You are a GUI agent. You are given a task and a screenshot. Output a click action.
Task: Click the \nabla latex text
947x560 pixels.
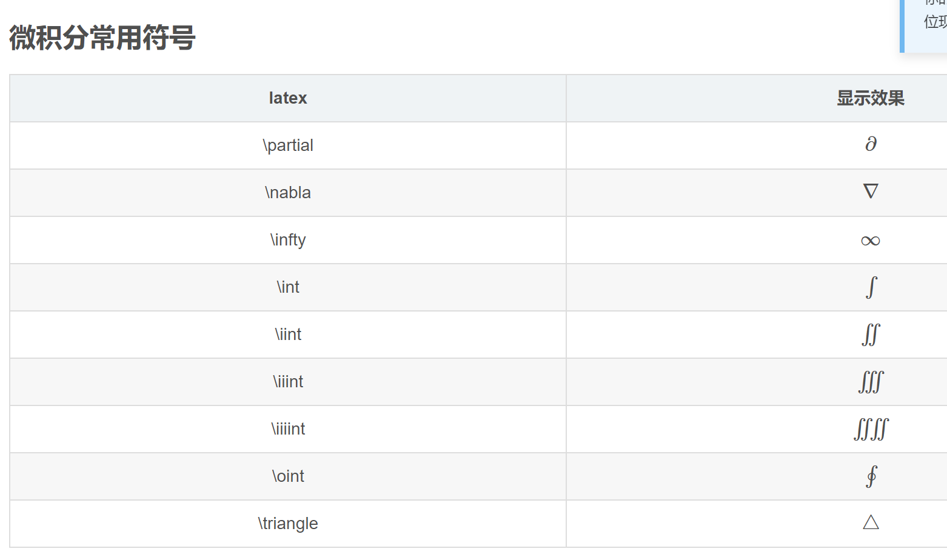click(288, 193)
